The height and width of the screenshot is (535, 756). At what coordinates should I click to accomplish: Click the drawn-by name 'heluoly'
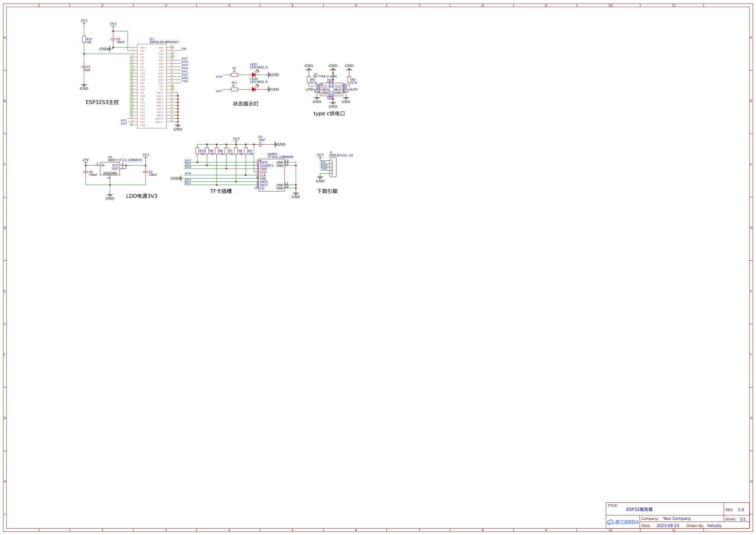pos(714,526)
